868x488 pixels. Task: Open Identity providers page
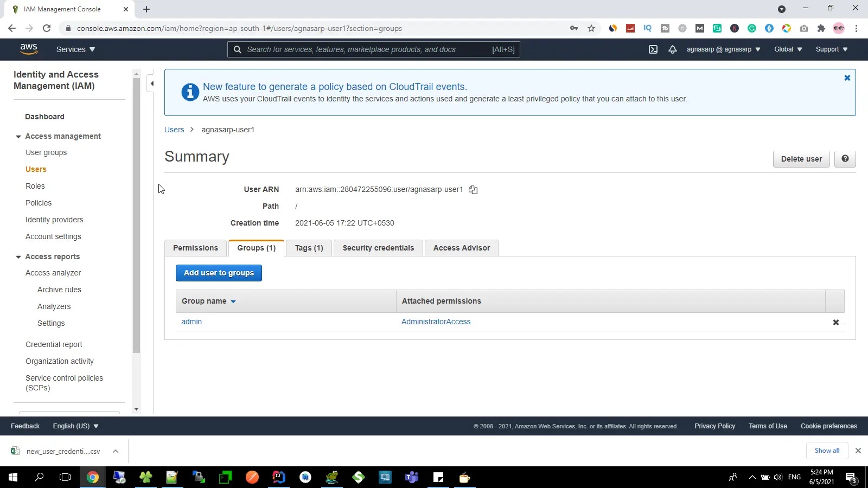coord(54,220)
